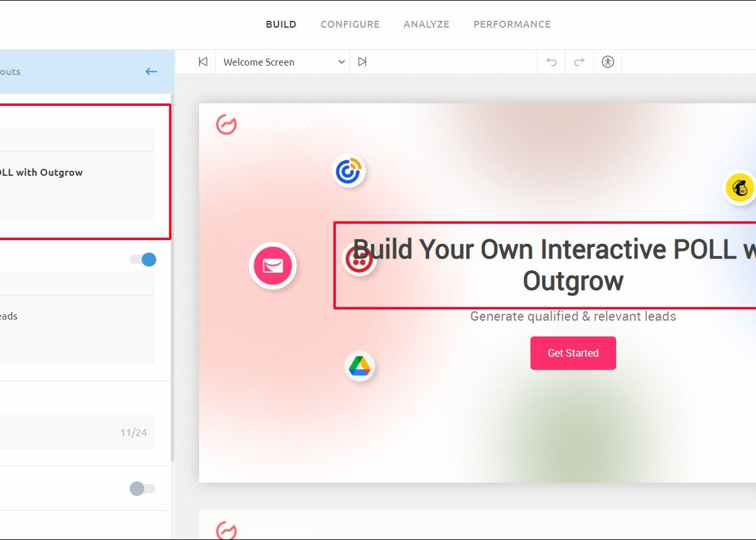
Task: Go to the next screen using the skip-forward icon
Action: [362, 62]
